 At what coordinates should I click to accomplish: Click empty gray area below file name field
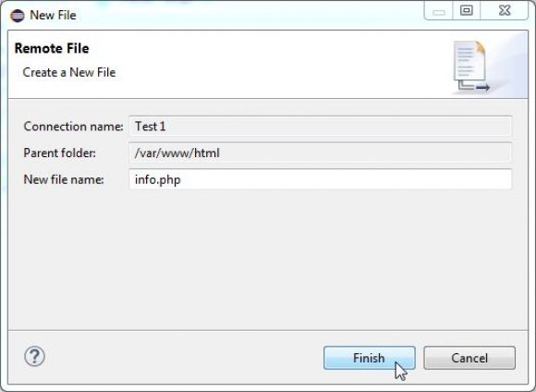coord(268,260)
